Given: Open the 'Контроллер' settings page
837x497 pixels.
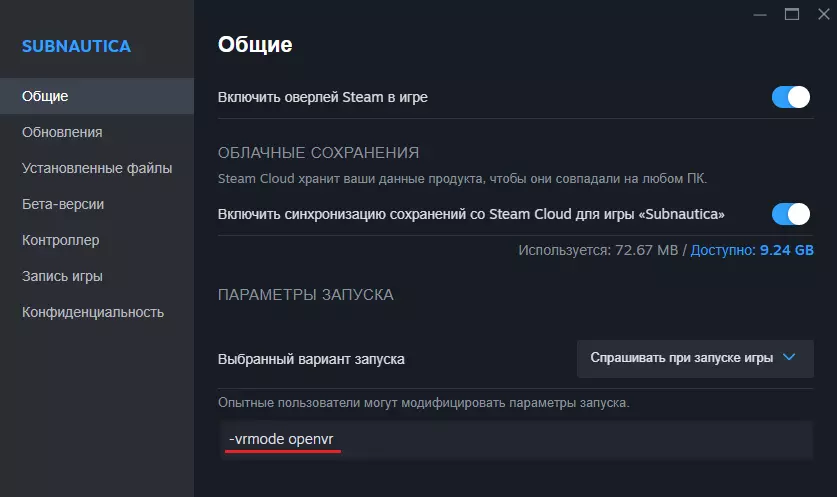Looking at the screenshot, I should tap(60, 240).
